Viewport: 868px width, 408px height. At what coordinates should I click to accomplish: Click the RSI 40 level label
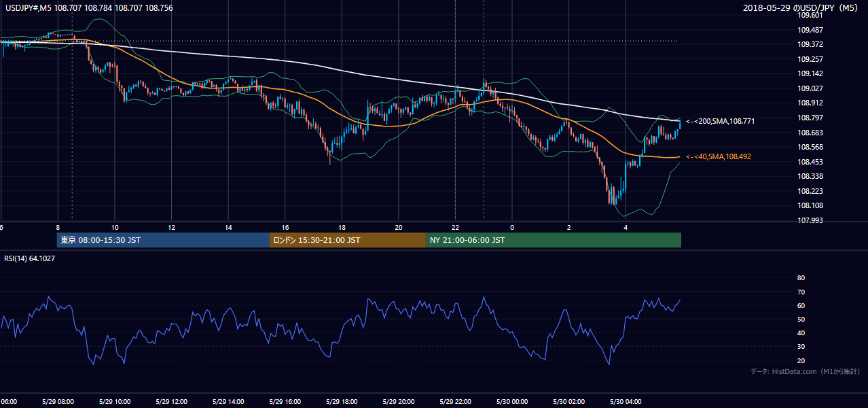(x=801, y=333)
